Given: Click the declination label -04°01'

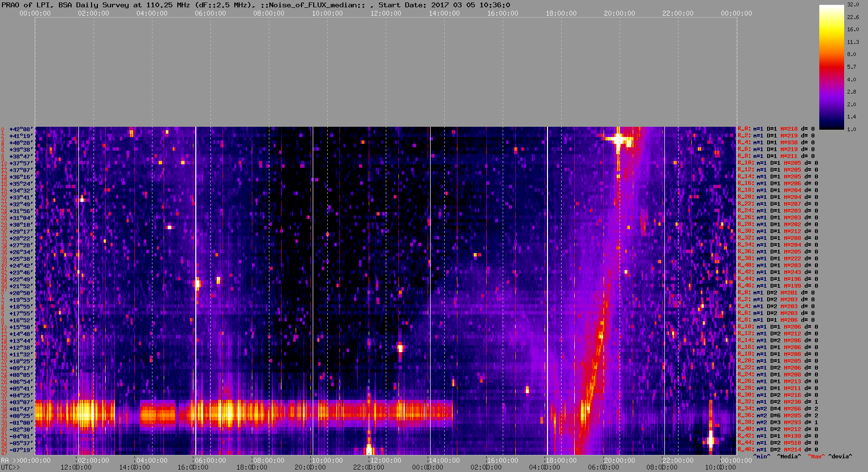Looking at the screenshot, I should (21, 436).
